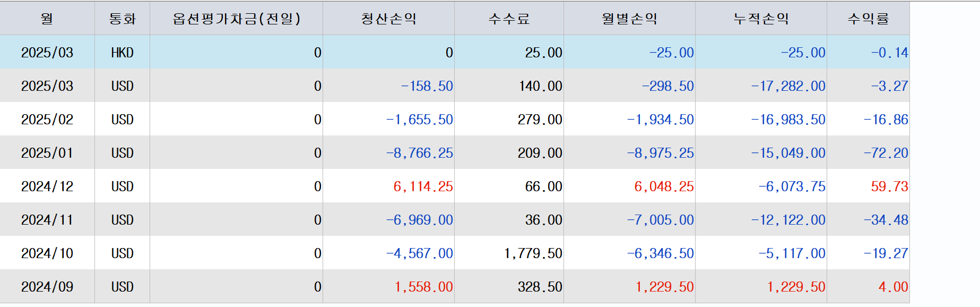Click the 통화 column header
Viewport: 980px width, 307px height.
122,19
